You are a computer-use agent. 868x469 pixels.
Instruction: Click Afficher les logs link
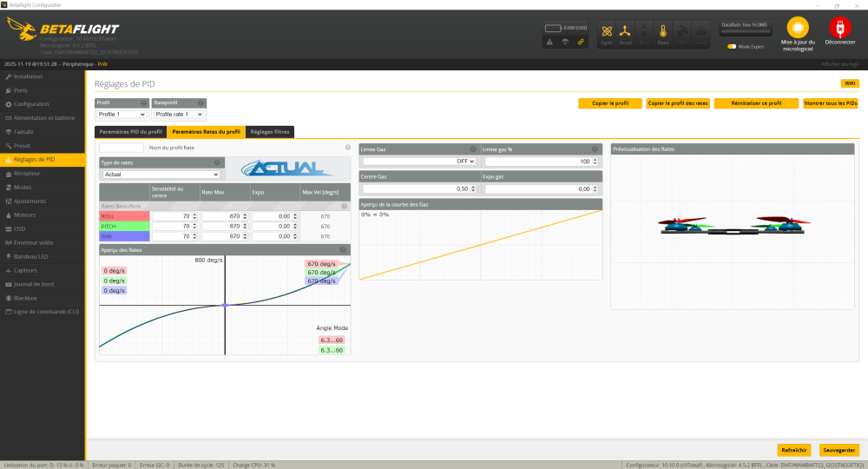click(x=839, y=64)
